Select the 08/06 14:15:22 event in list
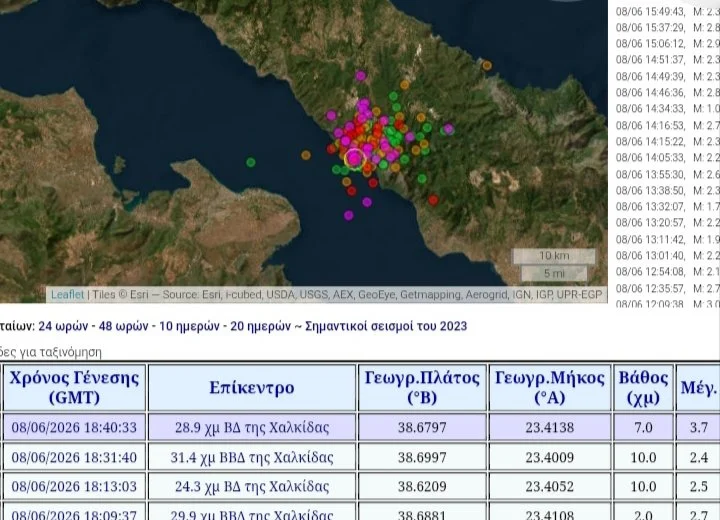720x520 pixels. (x=668, y=141)
